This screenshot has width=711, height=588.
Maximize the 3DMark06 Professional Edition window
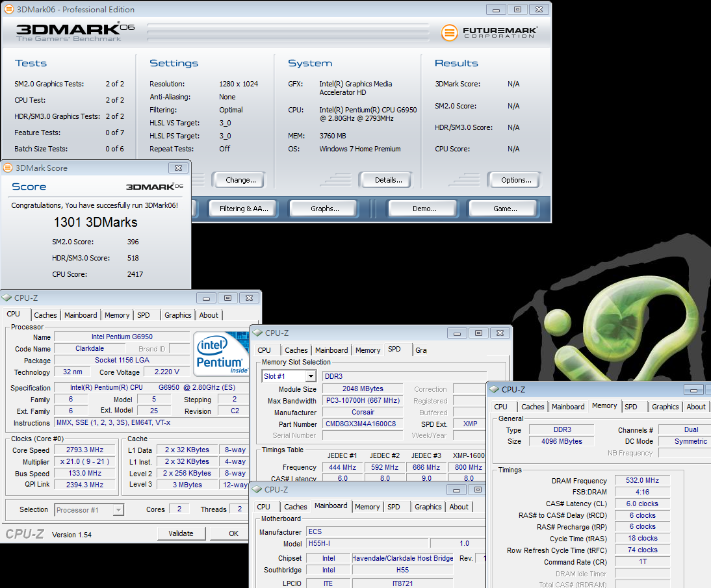pyautogui.click(x=517, y=9)
